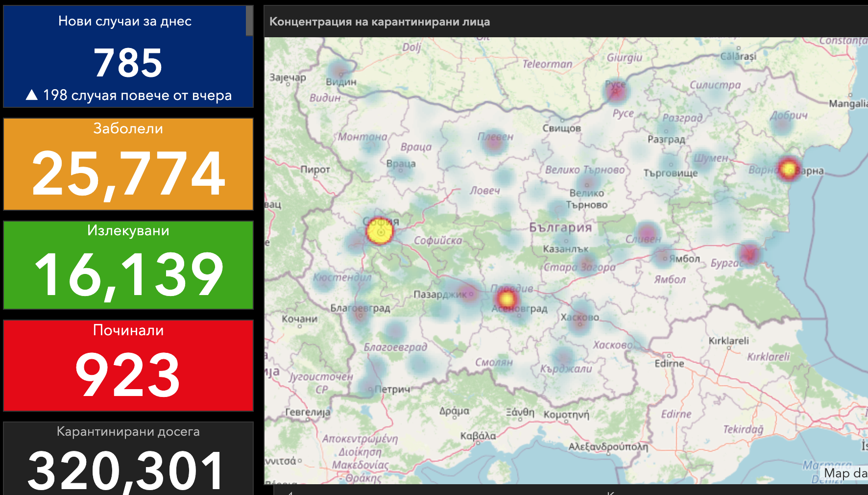This screenshot has width=868, height=495.
Task: Click the Edirne city label on the map
Action: click(669, 363)
